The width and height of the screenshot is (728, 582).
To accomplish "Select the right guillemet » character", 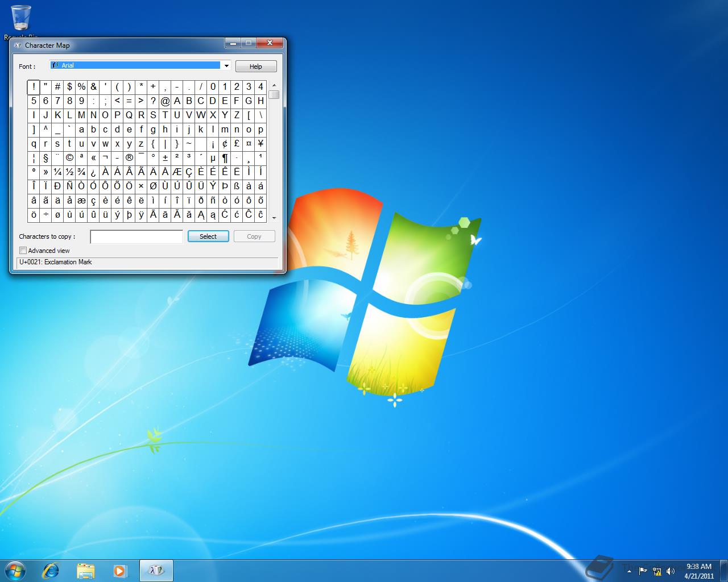I will 45,172.
